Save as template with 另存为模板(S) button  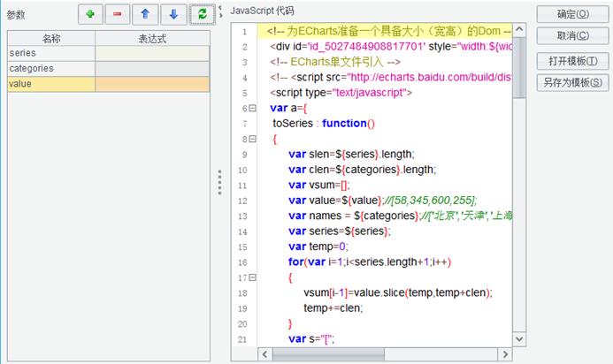[572, 82]
